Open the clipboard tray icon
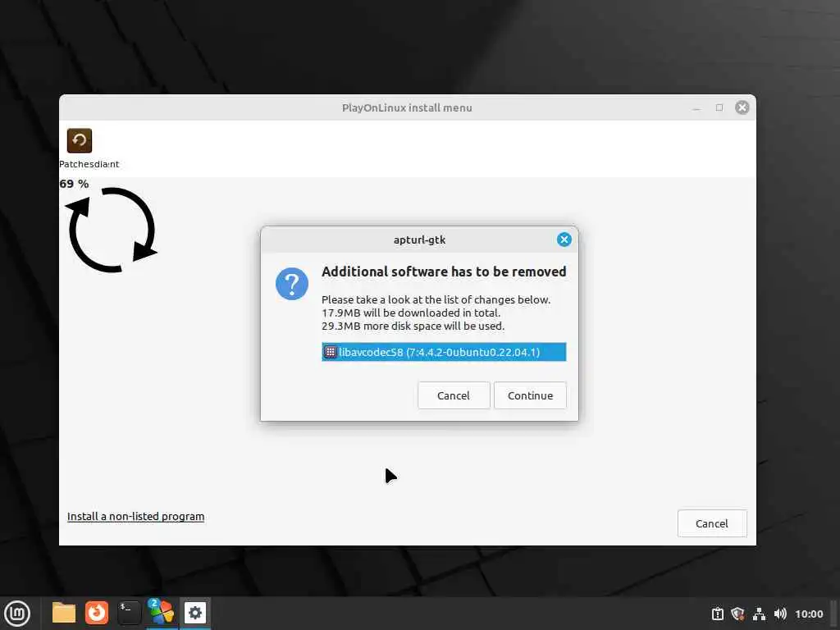Image resolution: width=840 pixels, height=630 pixels. tap(717, 614)
